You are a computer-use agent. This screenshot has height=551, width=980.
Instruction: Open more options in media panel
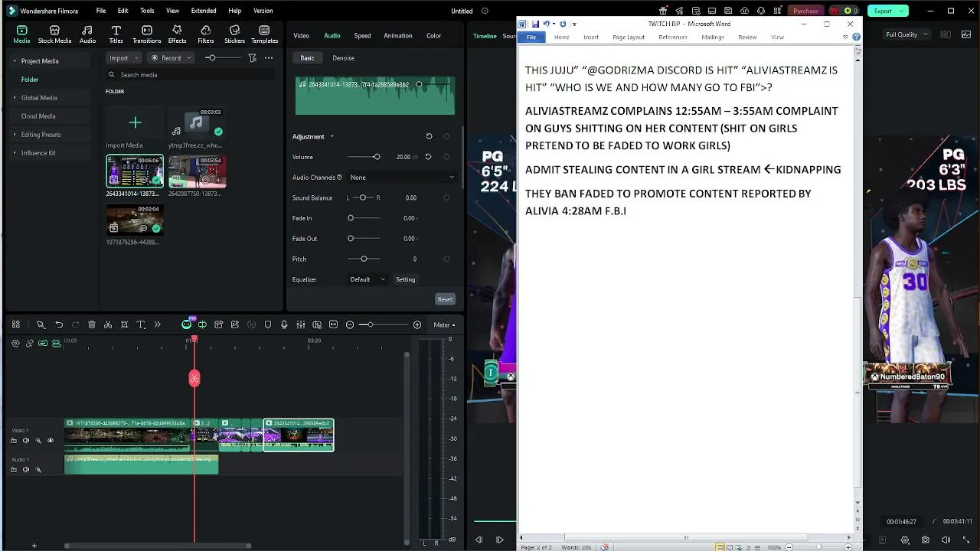click(269, 58)
